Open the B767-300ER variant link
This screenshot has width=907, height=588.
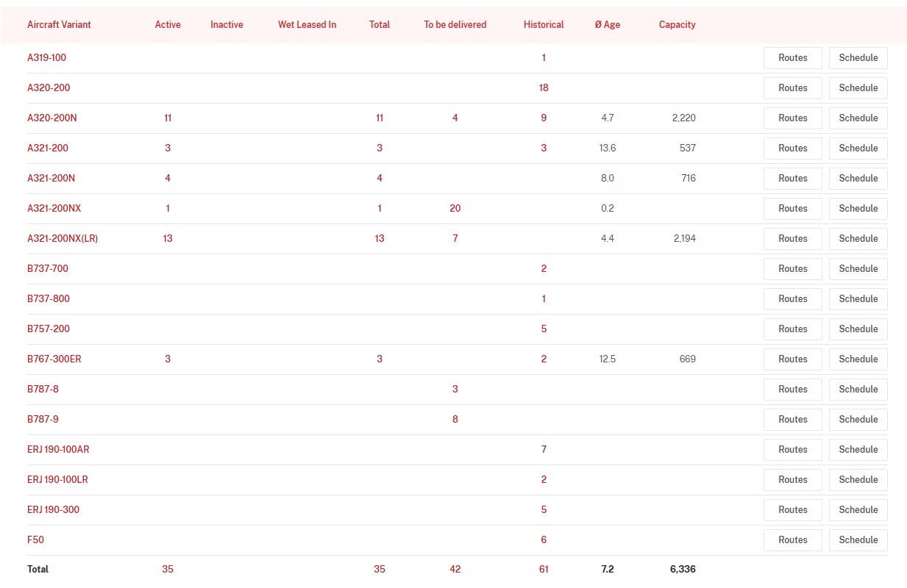tap(54, 359)
